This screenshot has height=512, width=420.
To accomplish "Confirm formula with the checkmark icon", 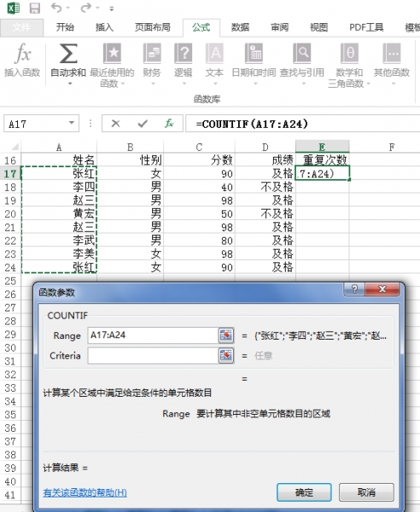I will 143,124.
